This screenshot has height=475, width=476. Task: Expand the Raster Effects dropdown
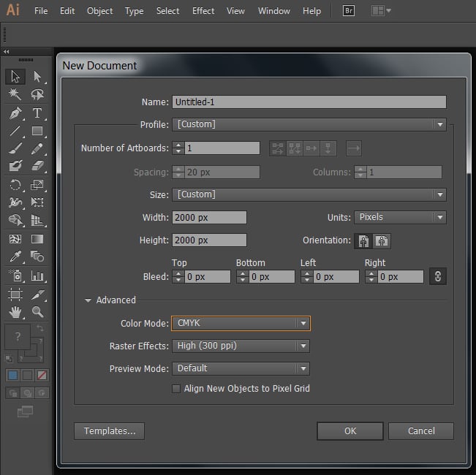pyautogui.click(x=241, y=346)
